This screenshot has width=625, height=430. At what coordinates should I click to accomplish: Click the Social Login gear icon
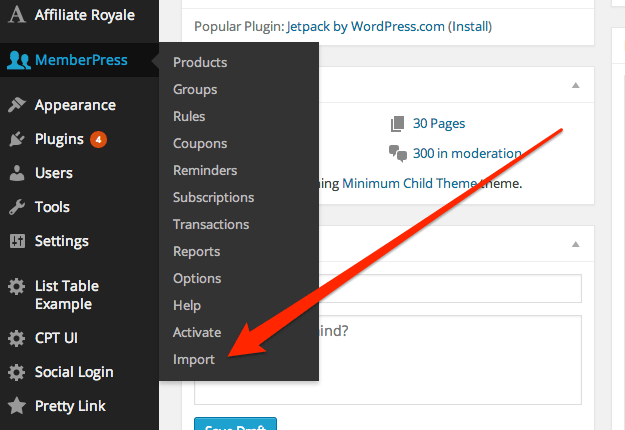click(x=17, y=372)
